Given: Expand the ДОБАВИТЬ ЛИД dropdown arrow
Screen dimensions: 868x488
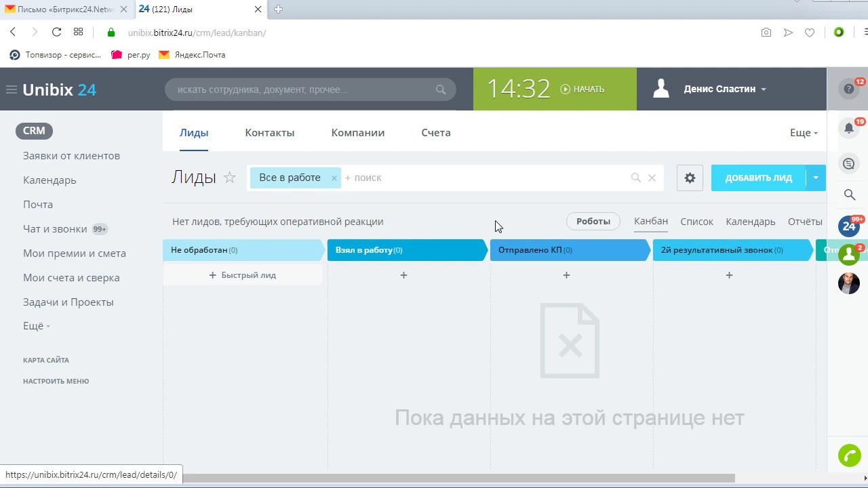Looking at the screenshot, I should [x=816, y=178].
